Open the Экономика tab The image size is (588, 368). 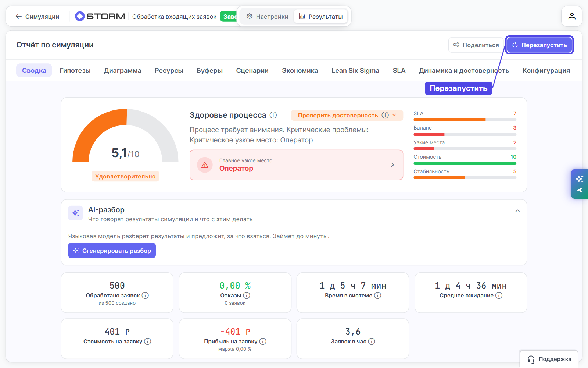pyautogui.click(x=300, y=71)
